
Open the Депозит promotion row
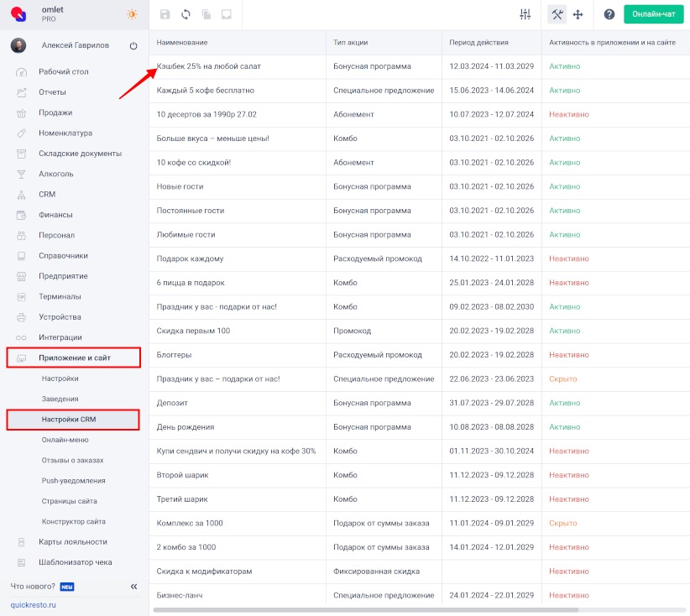click(x=420, y=403)
